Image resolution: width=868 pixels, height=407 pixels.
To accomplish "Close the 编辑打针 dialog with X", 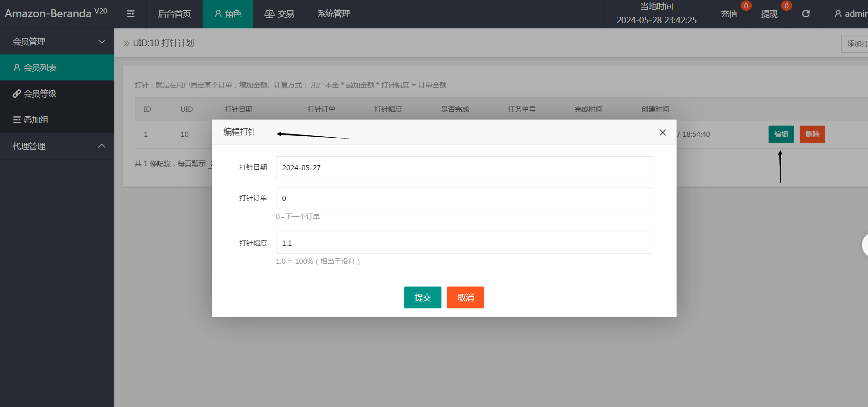I will point(663,133).
